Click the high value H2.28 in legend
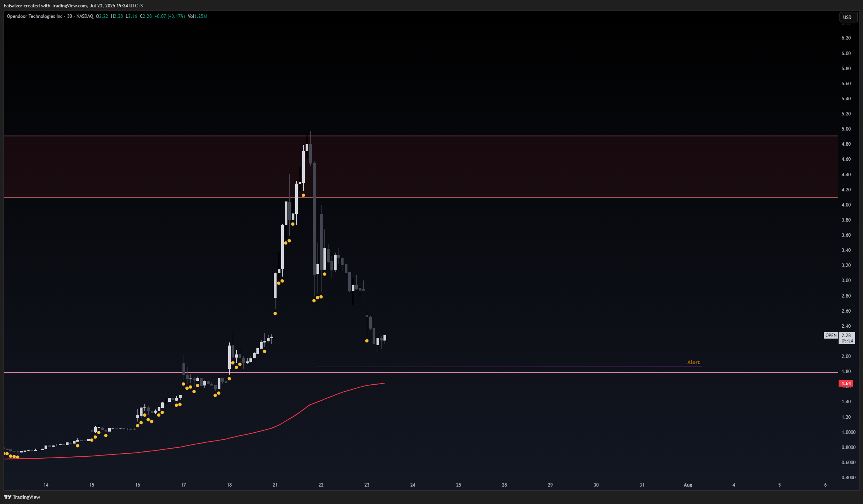This screenshot has width=863, height=504. 117,16
